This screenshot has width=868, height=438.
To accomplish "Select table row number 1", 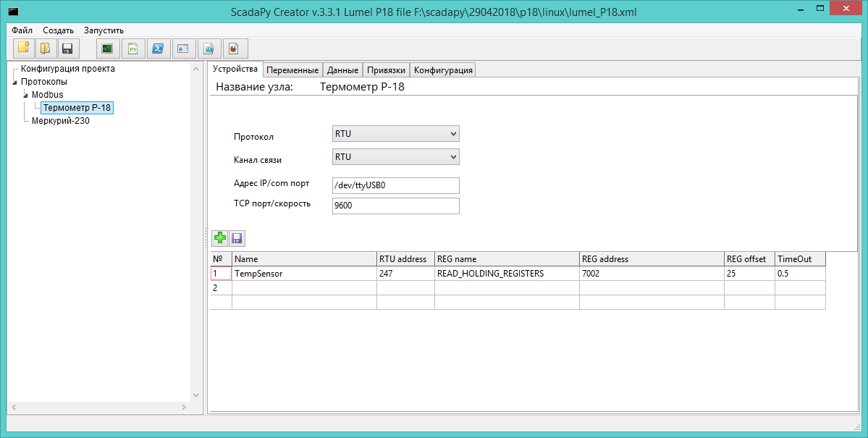I will point(221,274).
